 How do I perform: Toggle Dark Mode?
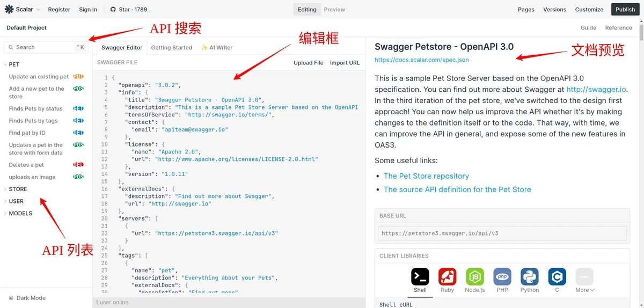(x=27, y=298)
